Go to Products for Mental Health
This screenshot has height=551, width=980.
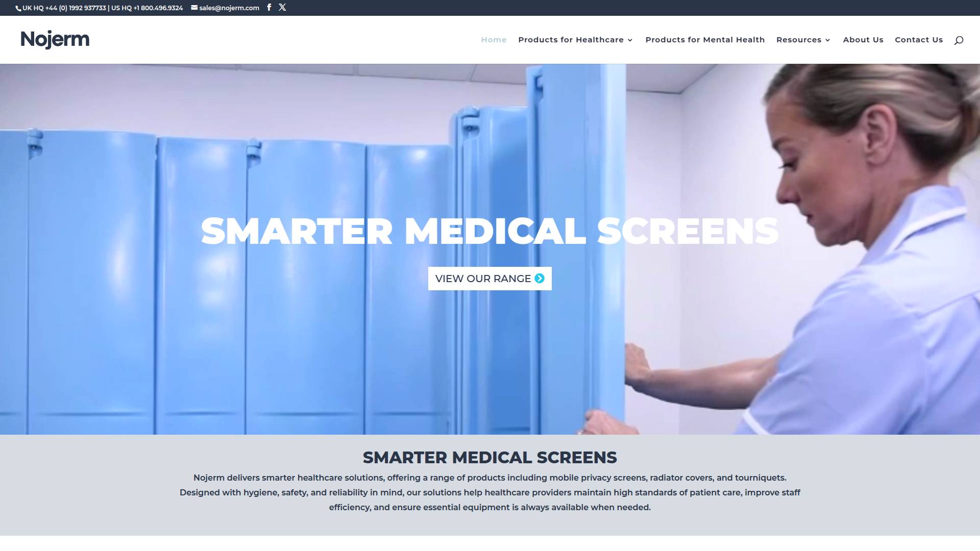[705, 40]
